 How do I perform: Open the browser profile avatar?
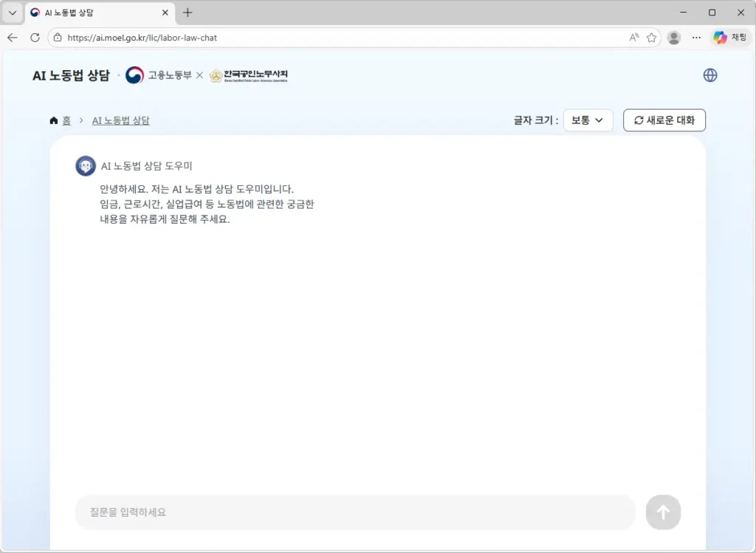coord(673,37)
